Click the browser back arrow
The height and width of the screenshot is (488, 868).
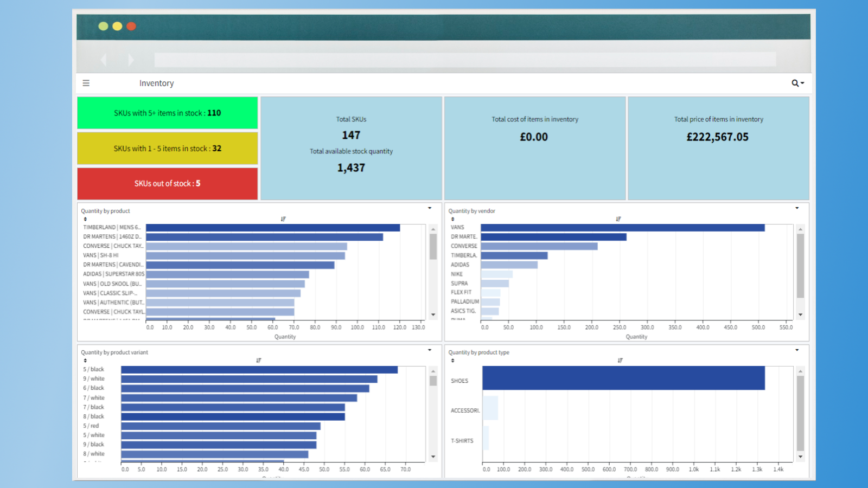[104, 60]
